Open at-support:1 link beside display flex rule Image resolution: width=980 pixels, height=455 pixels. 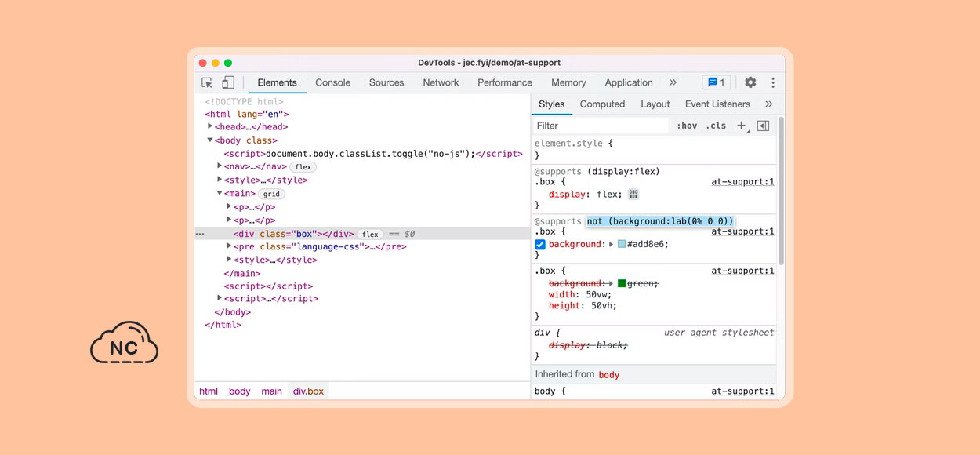[742, 181]
